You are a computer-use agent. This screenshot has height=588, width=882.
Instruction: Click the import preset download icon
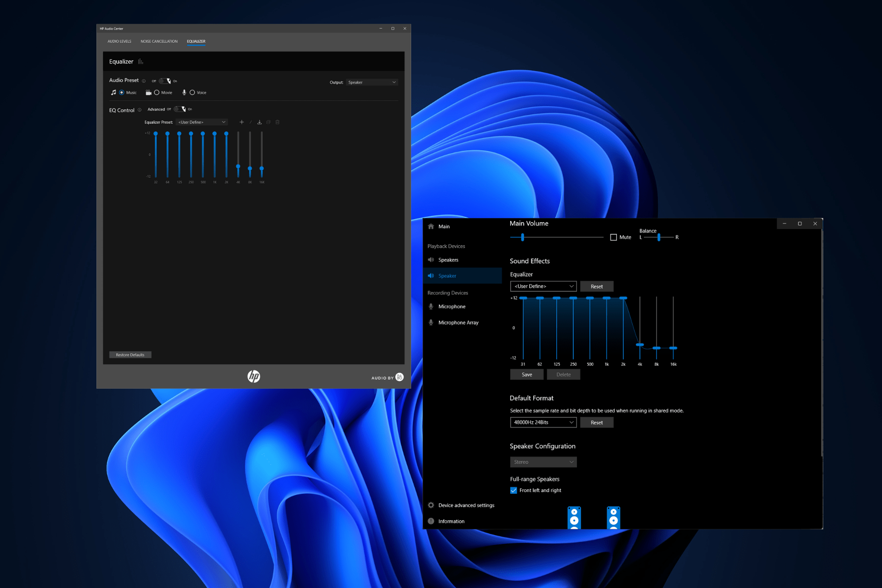point(260,122)
